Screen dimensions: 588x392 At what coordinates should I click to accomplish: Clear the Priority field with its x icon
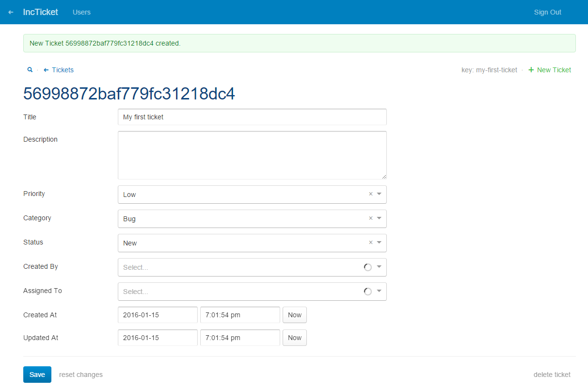click(x=371, y=194)
